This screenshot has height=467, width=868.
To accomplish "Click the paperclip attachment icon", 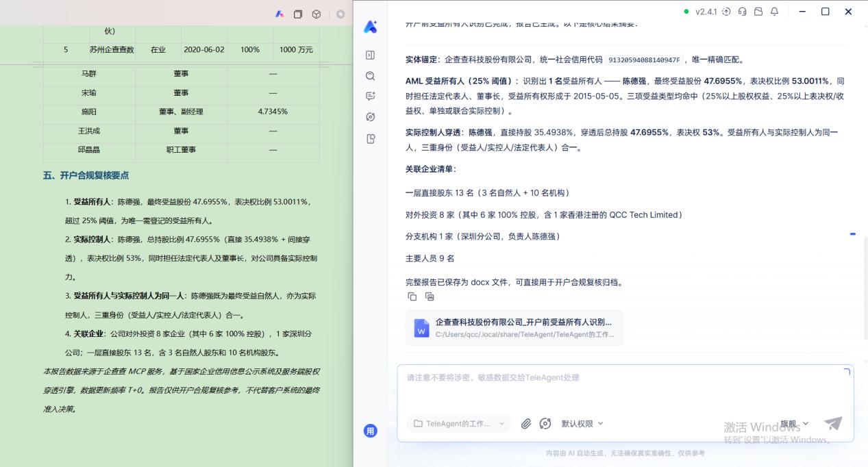I will click(526, 424).
